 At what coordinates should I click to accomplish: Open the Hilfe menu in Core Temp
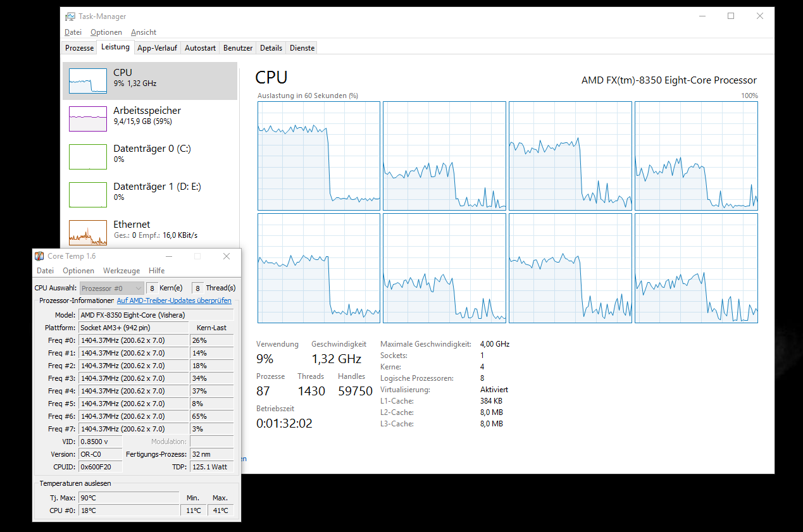coord(156,271)
